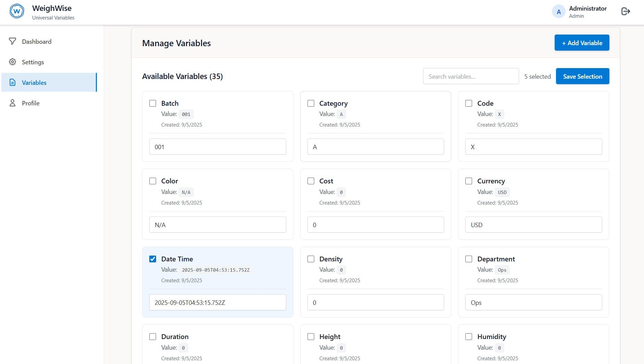Check the Currency variable checkbox
644x364 pixels.
point(469,181)
